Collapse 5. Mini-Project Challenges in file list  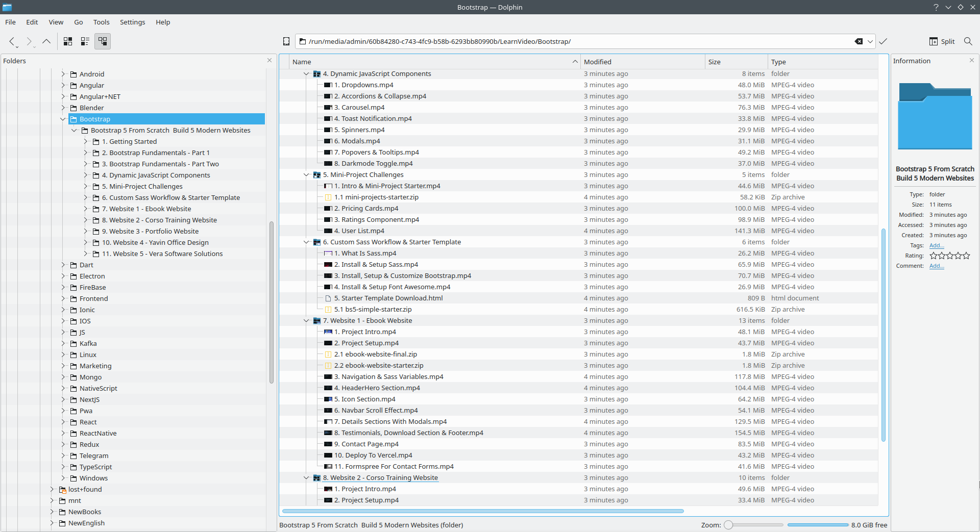(x=306, y=175)
